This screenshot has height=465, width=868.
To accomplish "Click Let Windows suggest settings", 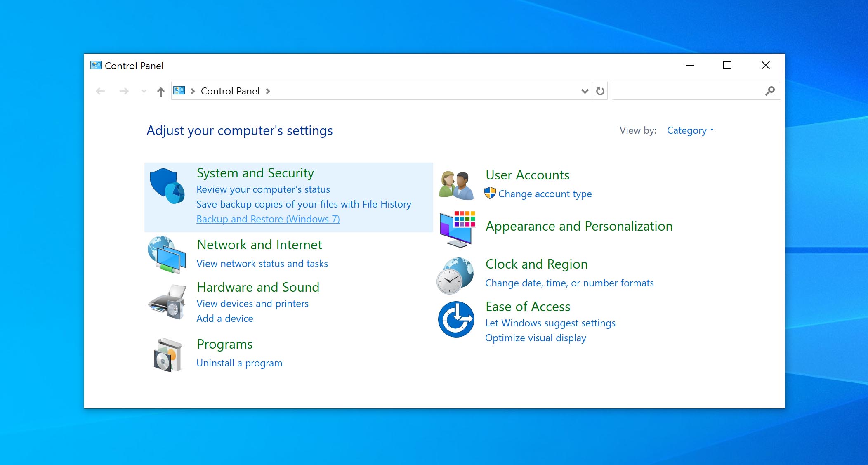I will 550,323.
